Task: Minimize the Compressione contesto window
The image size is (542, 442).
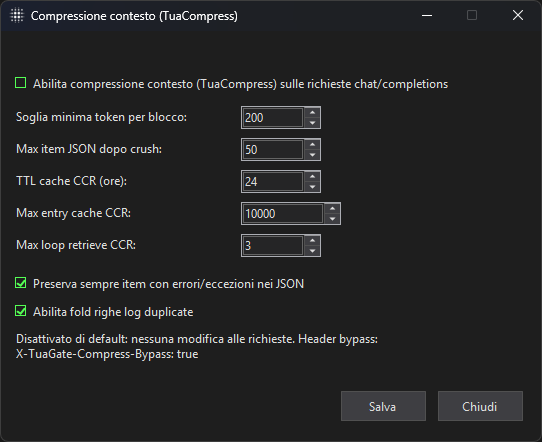Action: (x=427, y=16)
